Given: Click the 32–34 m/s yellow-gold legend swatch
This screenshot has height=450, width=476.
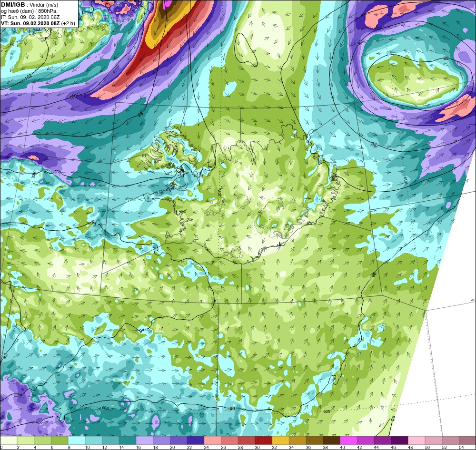Looking at the screenshot, I should tap(280, 441).
